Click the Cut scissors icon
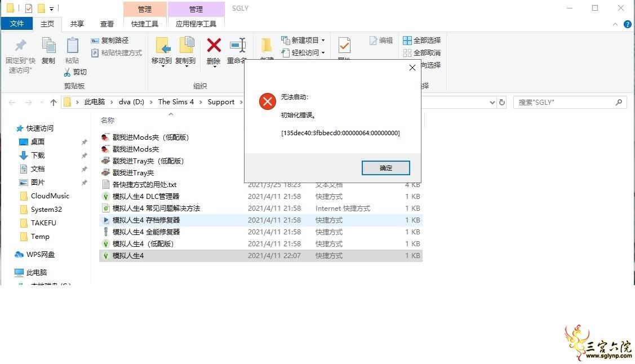 [67, 72]
